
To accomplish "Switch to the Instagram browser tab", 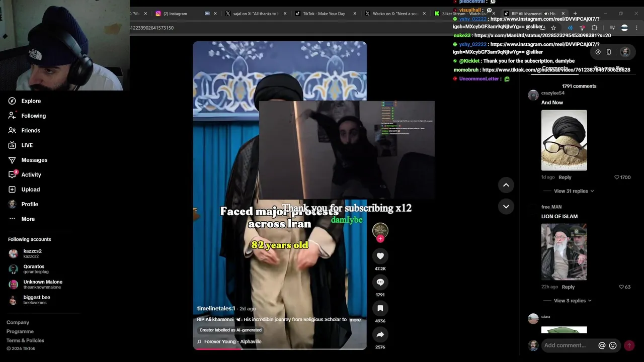I will click(x=175, y=14).
